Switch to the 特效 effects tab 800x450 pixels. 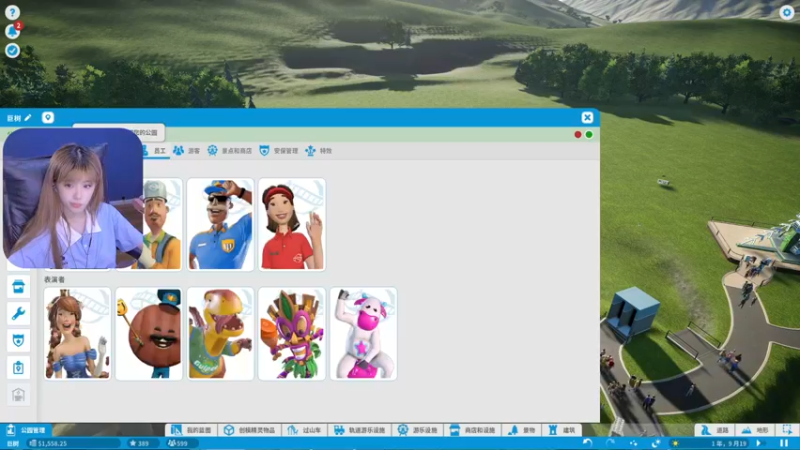tap(319, 151)
